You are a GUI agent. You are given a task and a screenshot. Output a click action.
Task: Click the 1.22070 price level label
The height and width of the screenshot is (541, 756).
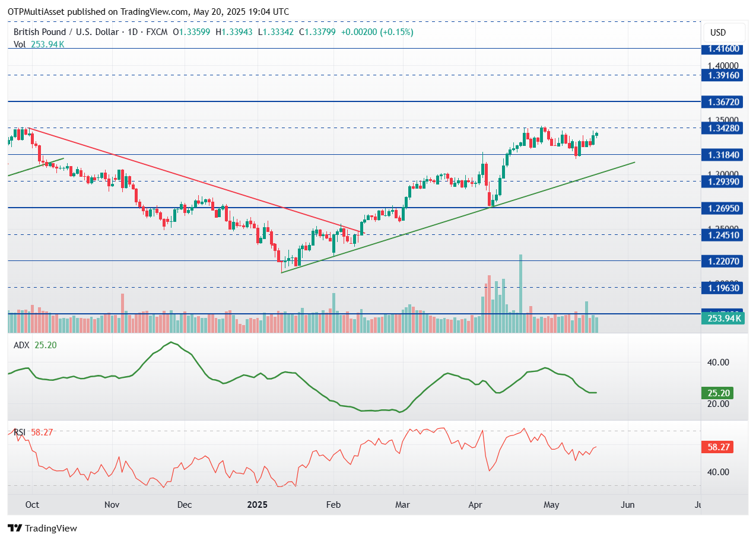click(x=722, y=261)
